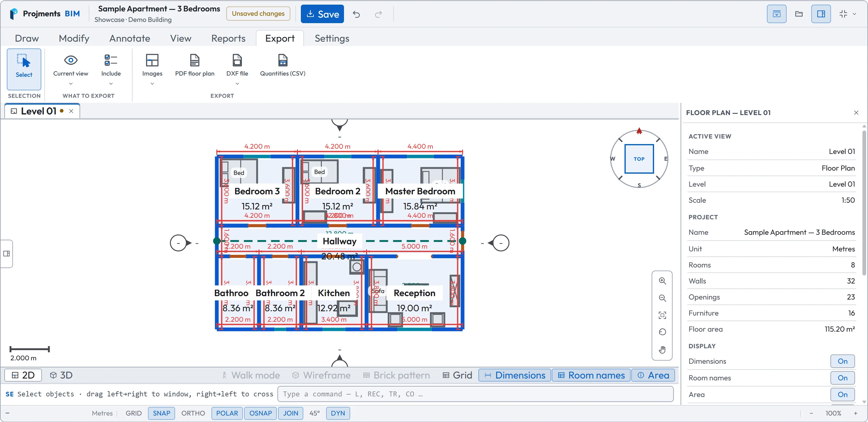This screenshot has height=422, width=868.
Task: Expand Current view dropdown chevron
Action: tap(70, 84)
